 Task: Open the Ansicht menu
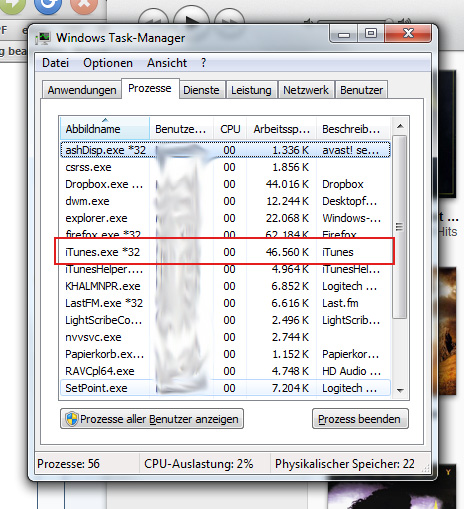coord(167,63)
